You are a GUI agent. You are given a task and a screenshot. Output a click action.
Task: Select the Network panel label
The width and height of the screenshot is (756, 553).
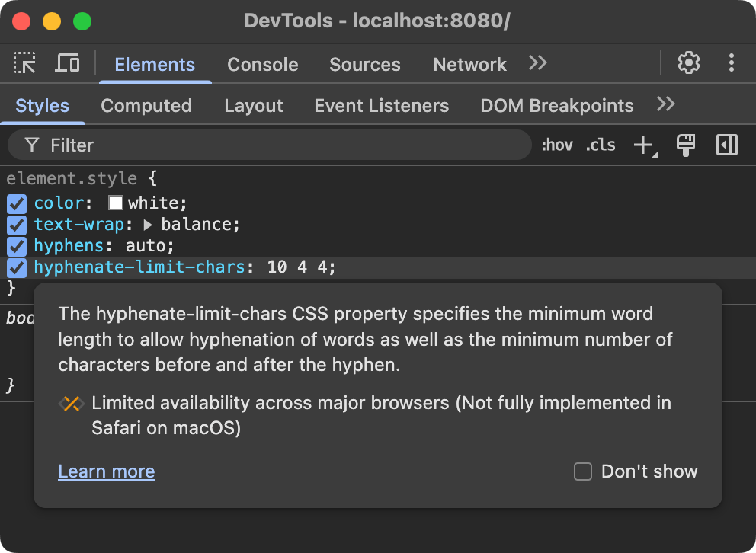469,65
